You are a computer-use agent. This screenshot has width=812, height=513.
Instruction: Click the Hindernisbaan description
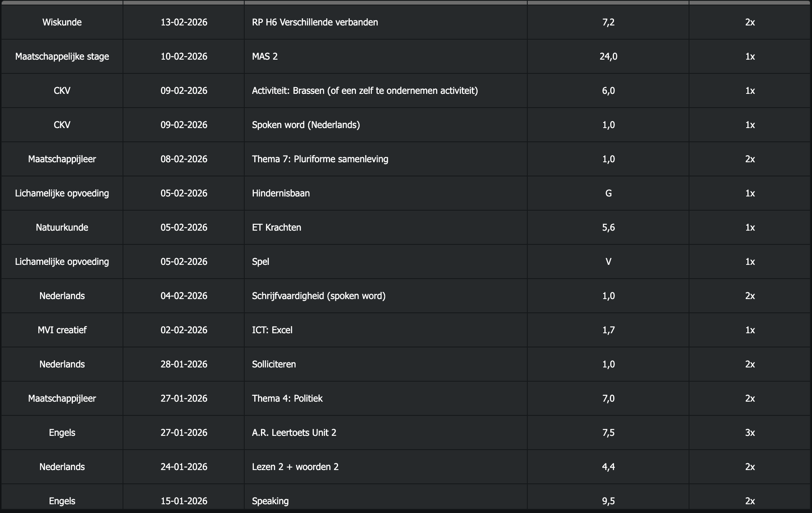pyautogui.click(x=281, y=193)
